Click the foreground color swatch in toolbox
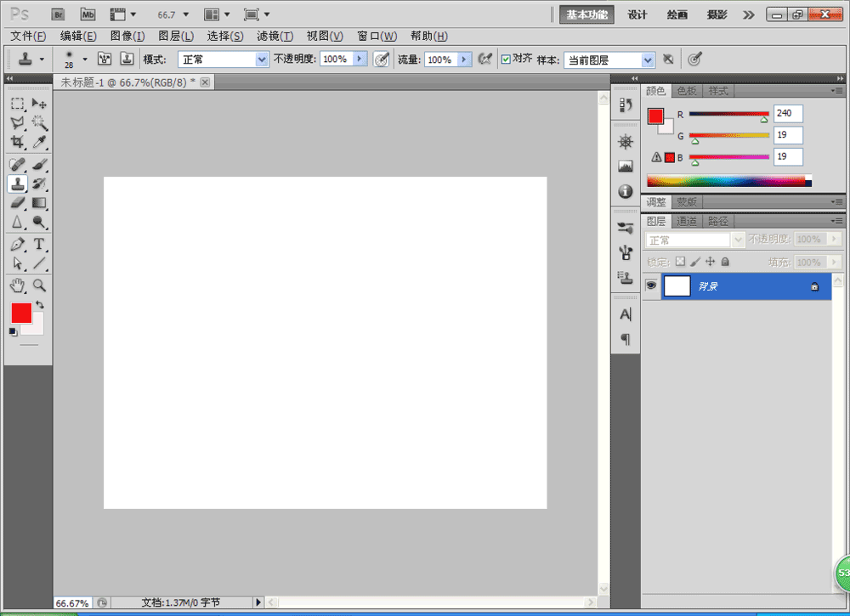This screenshot has width=850, height=616. (x=21, y=313)
